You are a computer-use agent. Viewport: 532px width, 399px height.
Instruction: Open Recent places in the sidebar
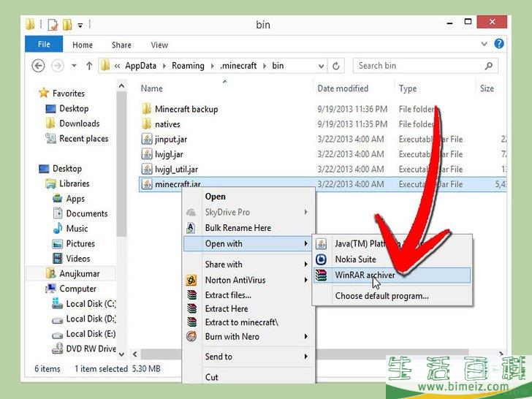pos(83,138)
